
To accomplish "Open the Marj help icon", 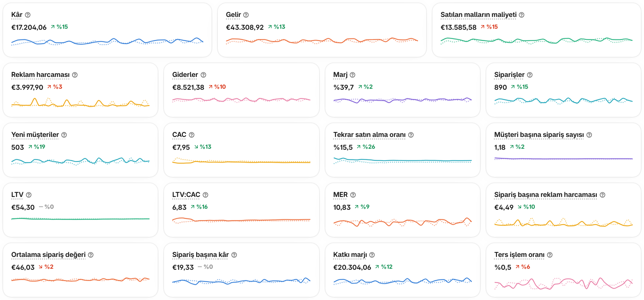I will tap(352, 75).
